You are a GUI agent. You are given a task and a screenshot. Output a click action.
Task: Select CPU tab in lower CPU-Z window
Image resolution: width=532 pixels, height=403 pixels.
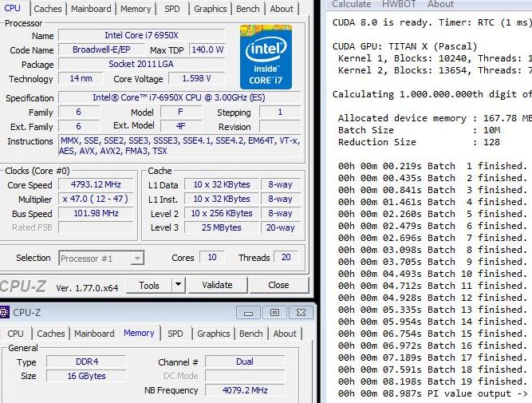[15, 334]
